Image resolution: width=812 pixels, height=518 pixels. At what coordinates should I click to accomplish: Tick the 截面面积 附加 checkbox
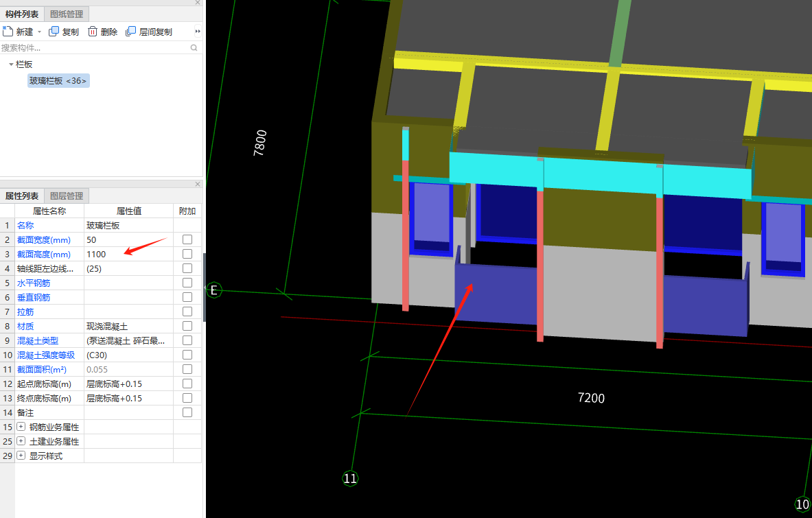click(187, 370)
